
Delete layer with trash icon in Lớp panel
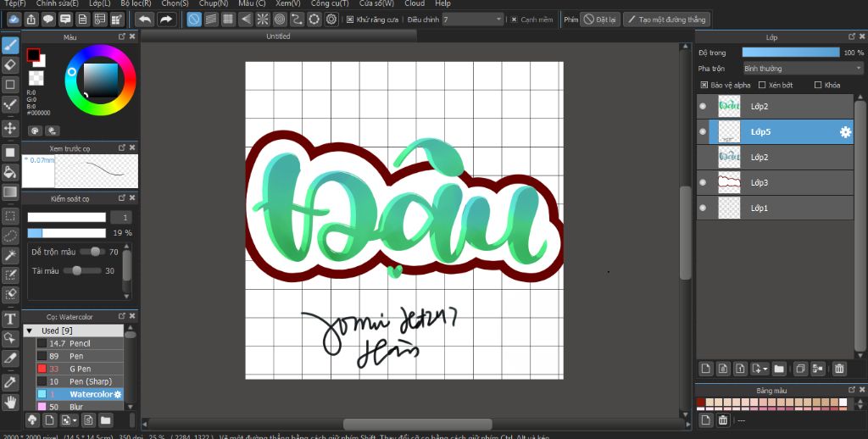point(839,368)
